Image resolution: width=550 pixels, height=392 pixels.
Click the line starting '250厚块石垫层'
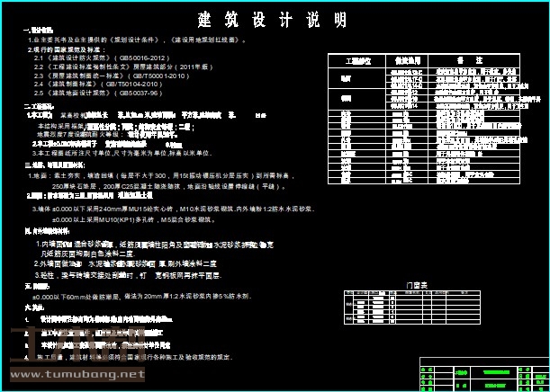pos(169,187)
